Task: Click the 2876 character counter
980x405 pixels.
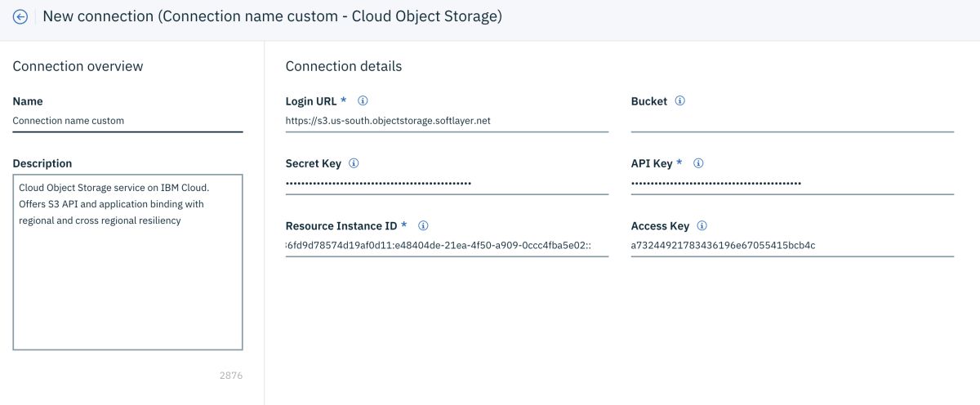Action: (231, 376)
